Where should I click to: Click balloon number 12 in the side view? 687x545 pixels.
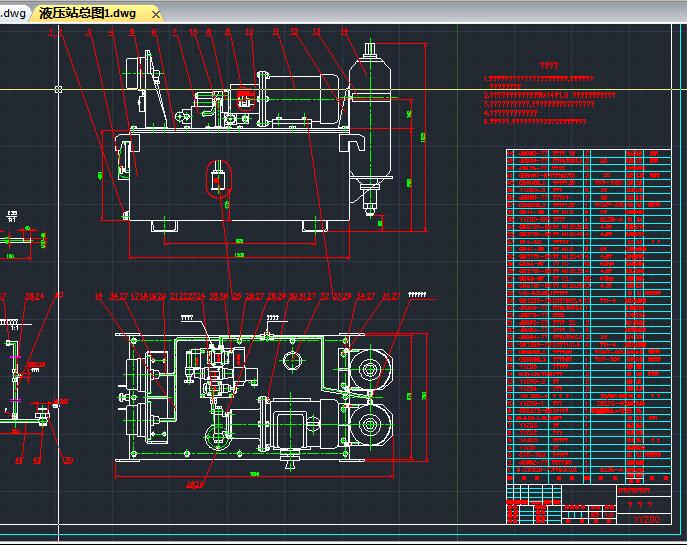pos(294,32)
